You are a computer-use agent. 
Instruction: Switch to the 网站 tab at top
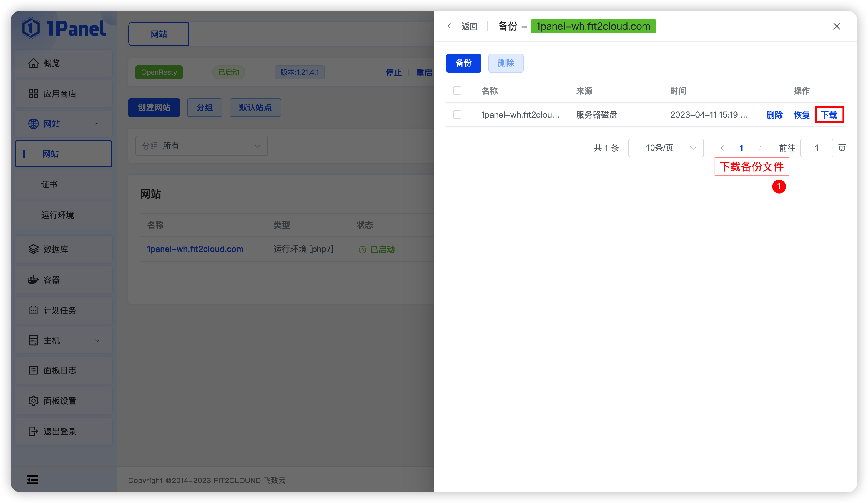pyautogui.click(x=158, y=34)
